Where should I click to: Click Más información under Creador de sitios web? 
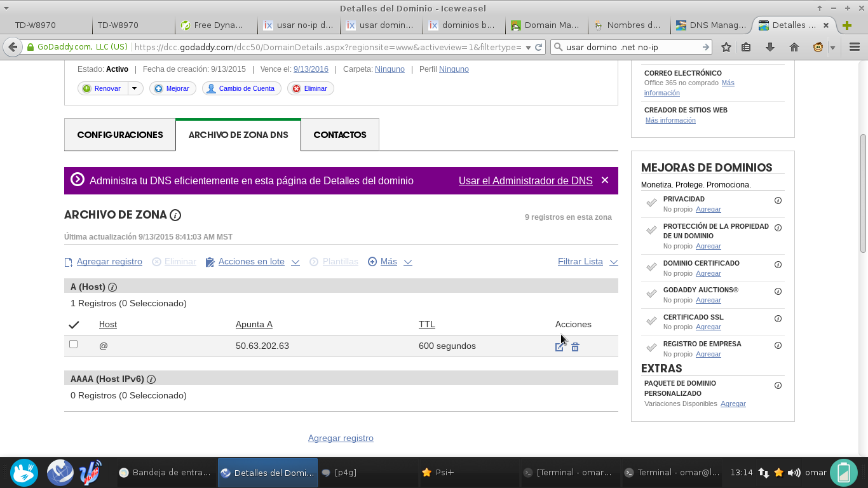(x=670, y=120)
